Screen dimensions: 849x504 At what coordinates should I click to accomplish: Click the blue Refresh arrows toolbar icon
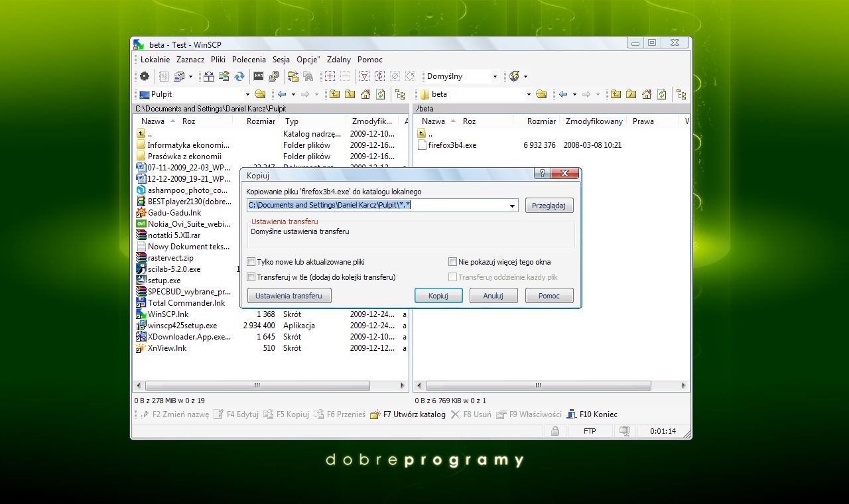click(x=239, y=76)
